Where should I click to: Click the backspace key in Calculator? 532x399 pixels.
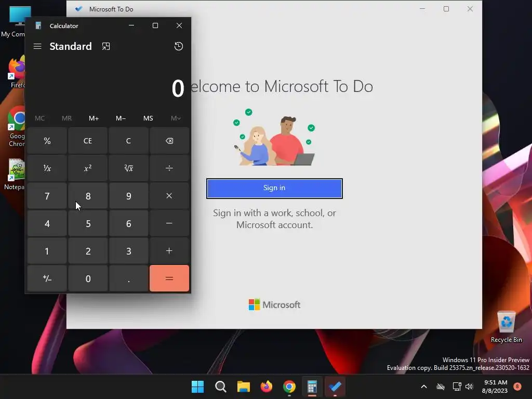tap(169, 141)
